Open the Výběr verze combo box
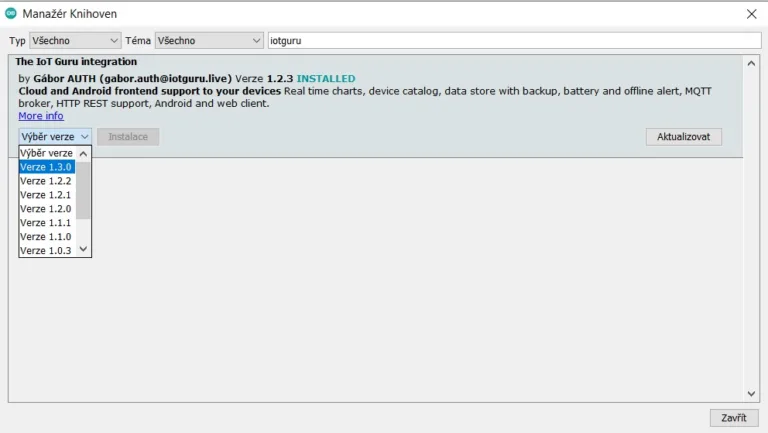This screenshot has width=768, height=433. 55,137
